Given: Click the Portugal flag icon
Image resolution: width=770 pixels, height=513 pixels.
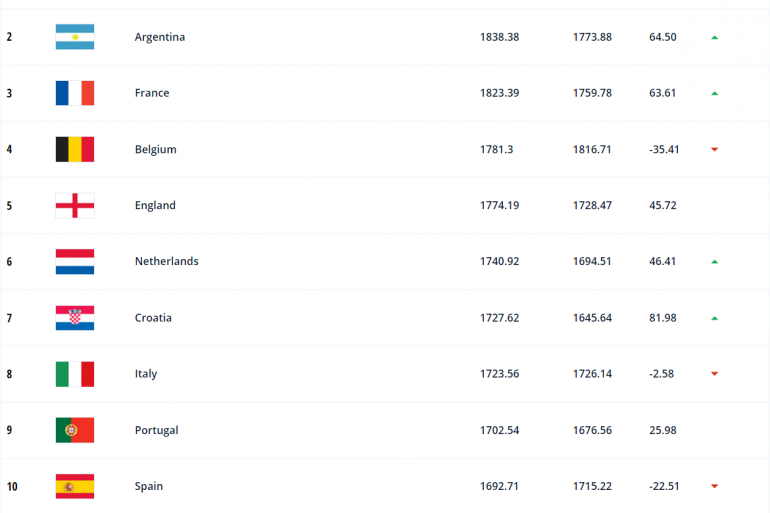Looking at the screenshot, I should click(74, 430).
